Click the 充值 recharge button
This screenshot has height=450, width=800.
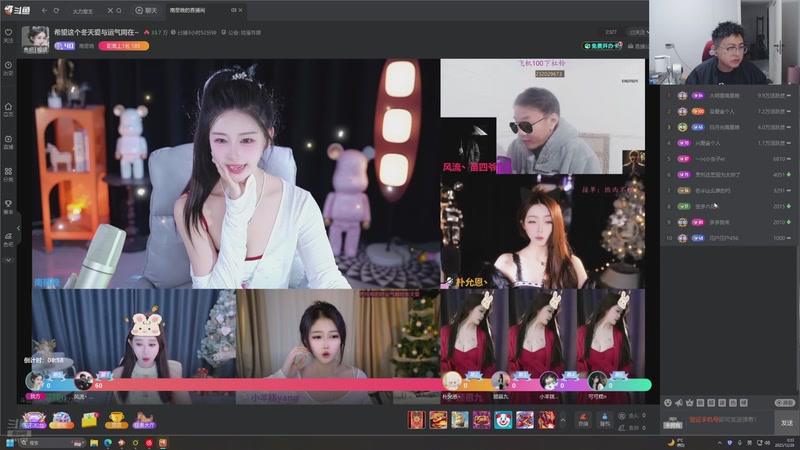[x=583, y=420]
